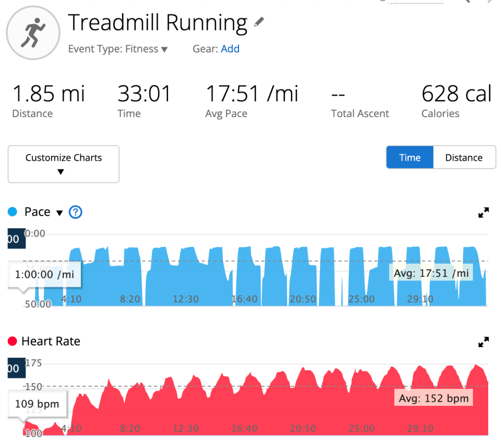Open the Pace metric dropdown arrow
The height and width of the screenshot is (448, 501).
point(60,213)
